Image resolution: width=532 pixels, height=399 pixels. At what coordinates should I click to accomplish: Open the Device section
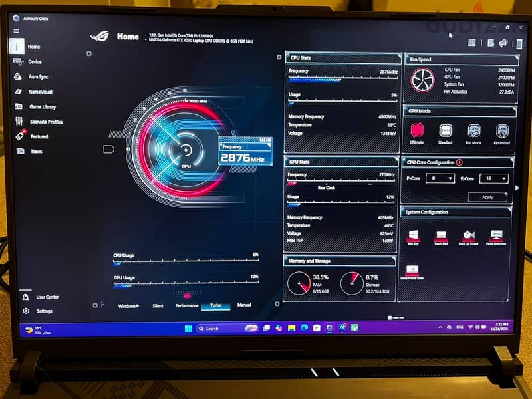pyautogui.click(x=27, y=62)
